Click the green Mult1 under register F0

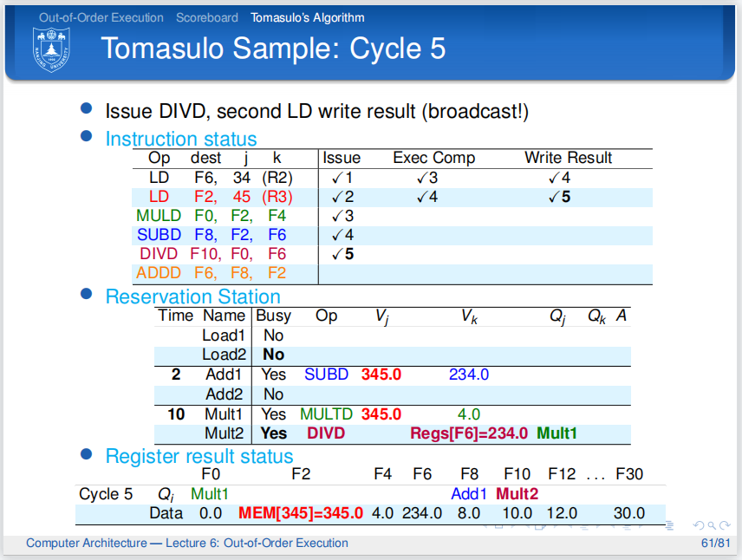pyautogui.click(x=209, y=494)
